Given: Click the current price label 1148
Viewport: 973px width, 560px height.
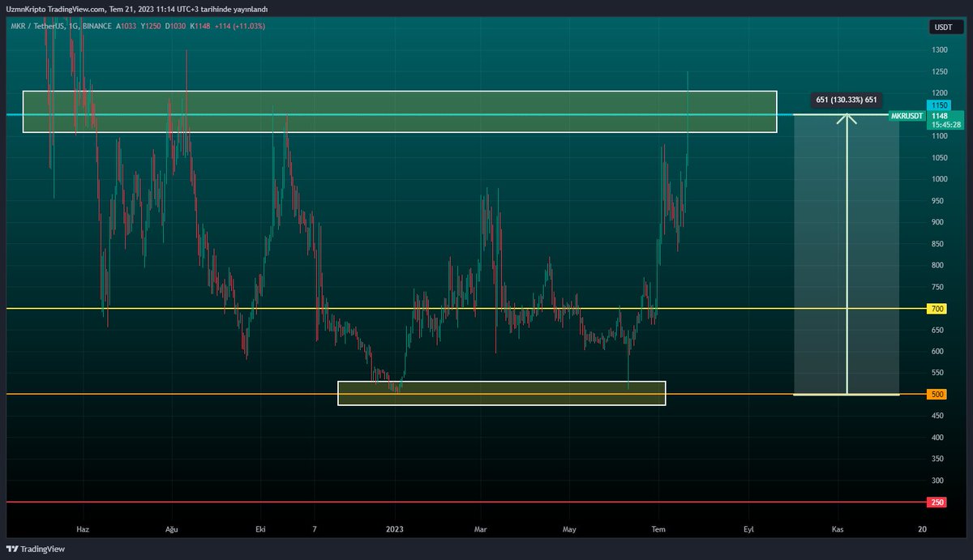Looking at the screenshot, I should pyautogui.click(x=940, y=116).
